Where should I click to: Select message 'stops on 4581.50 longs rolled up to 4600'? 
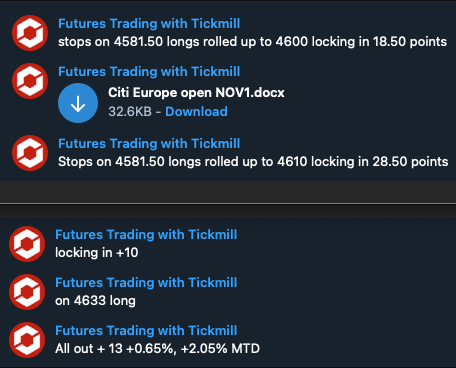(252, 42)
